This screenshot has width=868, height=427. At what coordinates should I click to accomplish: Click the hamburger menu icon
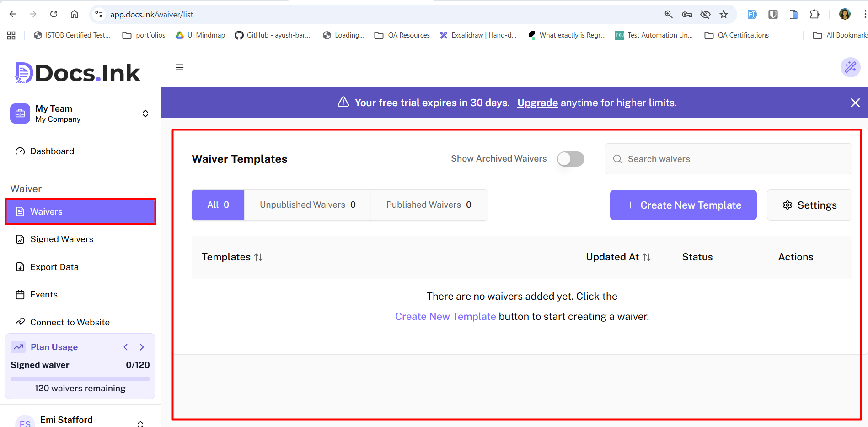[x=180, y=67]
